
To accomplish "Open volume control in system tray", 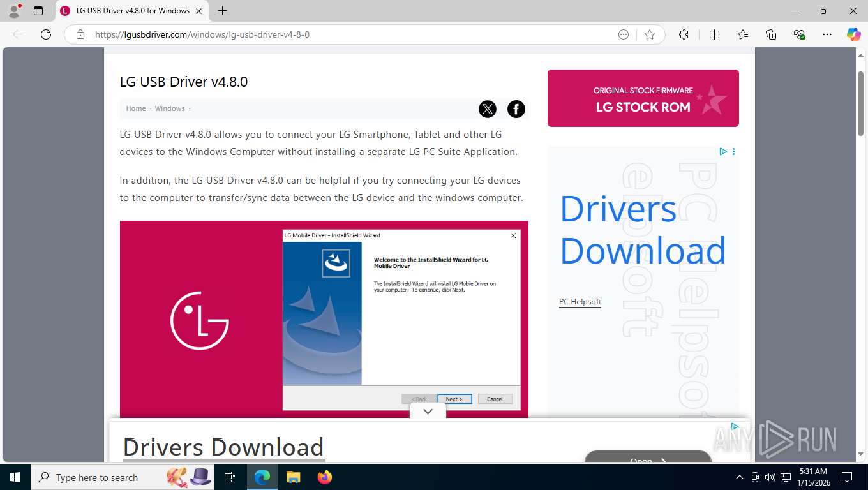I will pos(770,477).
